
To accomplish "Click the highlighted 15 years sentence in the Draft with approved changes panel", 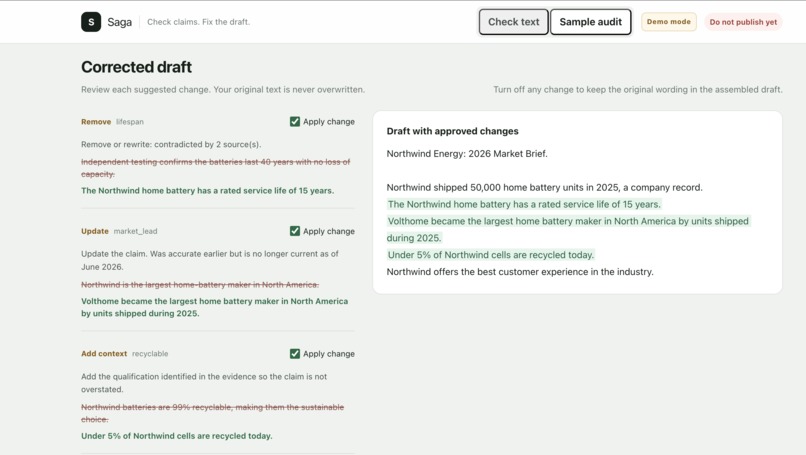I will (524, 205).
